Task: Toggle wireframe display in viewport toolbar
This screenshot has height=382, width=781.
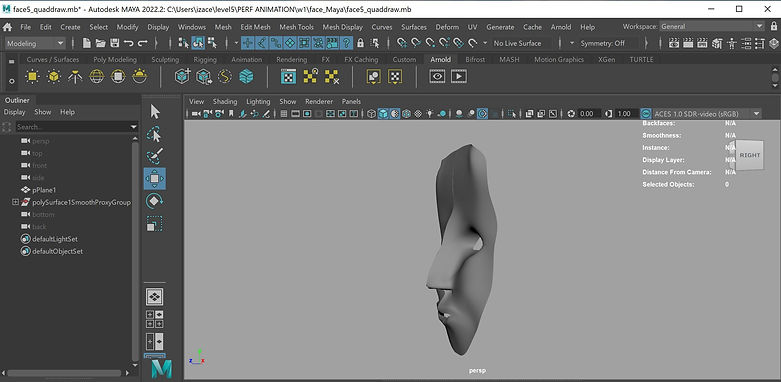Action: click(x=371, y=114)
